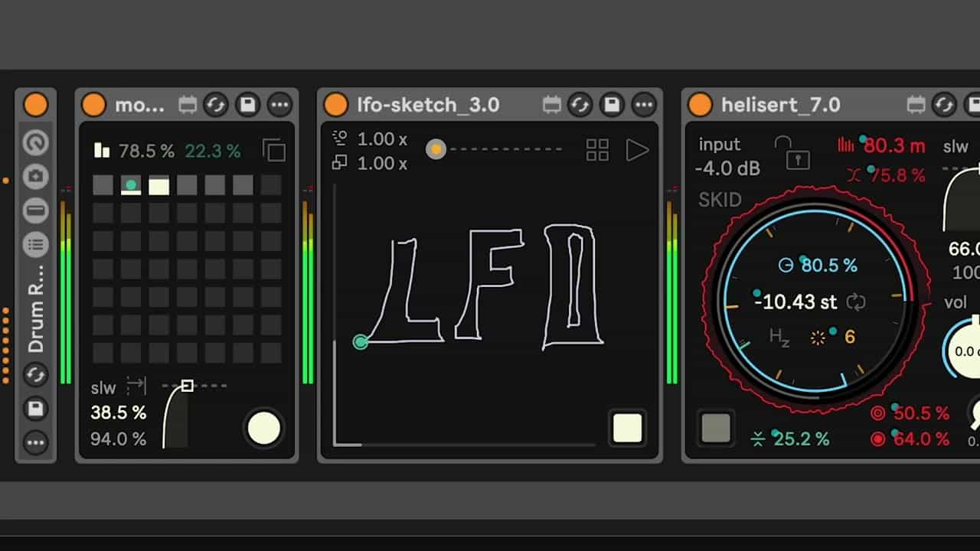
Task: Hot-swap the mo... device preset
Action: [x=216, y=105]
